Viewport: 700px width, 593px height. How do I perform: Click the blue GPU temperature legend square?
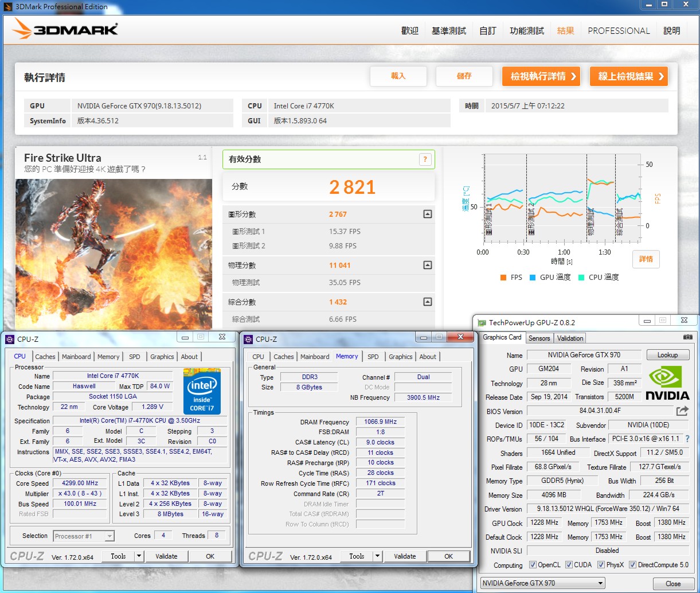(533, 277)
